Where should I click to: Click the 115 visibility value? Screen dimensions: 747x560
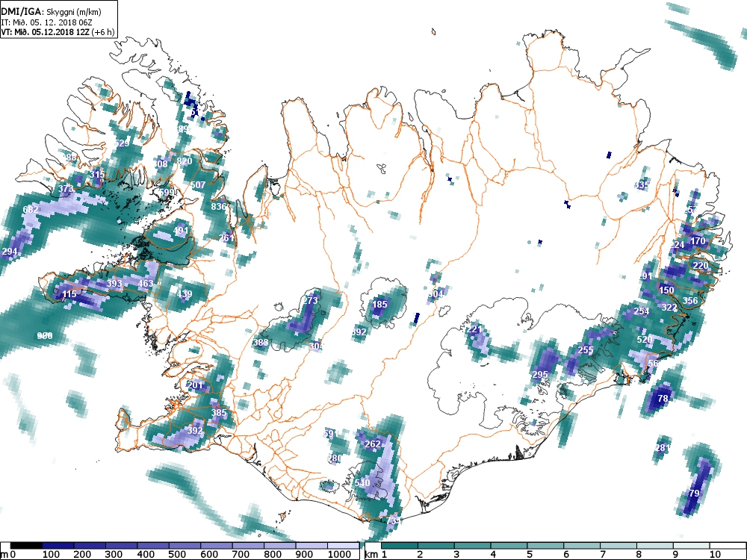pyautogui.click(x=69, y=294)
